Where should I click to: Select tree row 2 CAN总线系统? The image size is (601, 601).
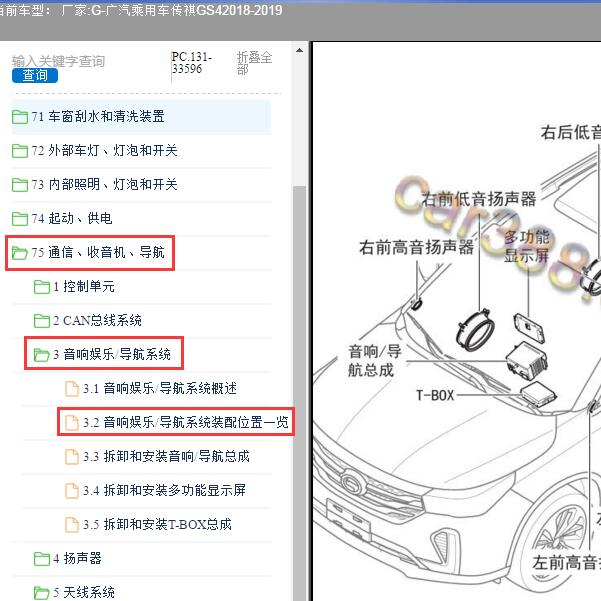coord(141,320)
